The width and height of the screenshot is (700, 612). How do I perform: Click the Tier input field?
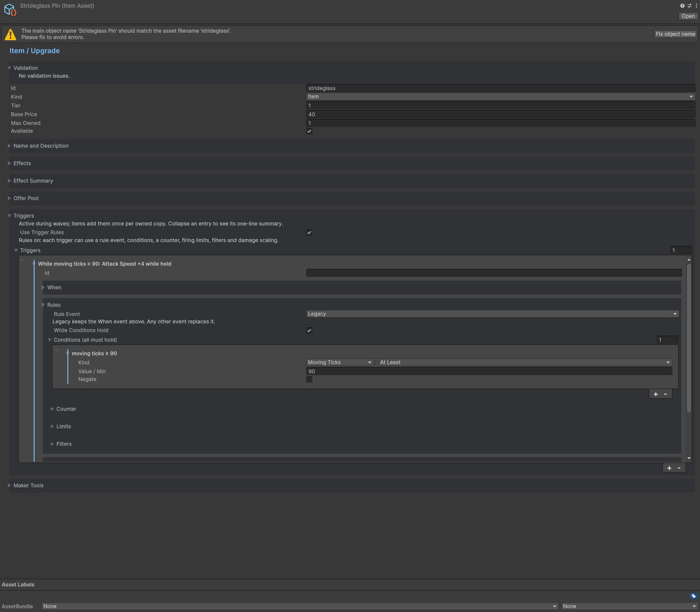[x=500, y=106]
